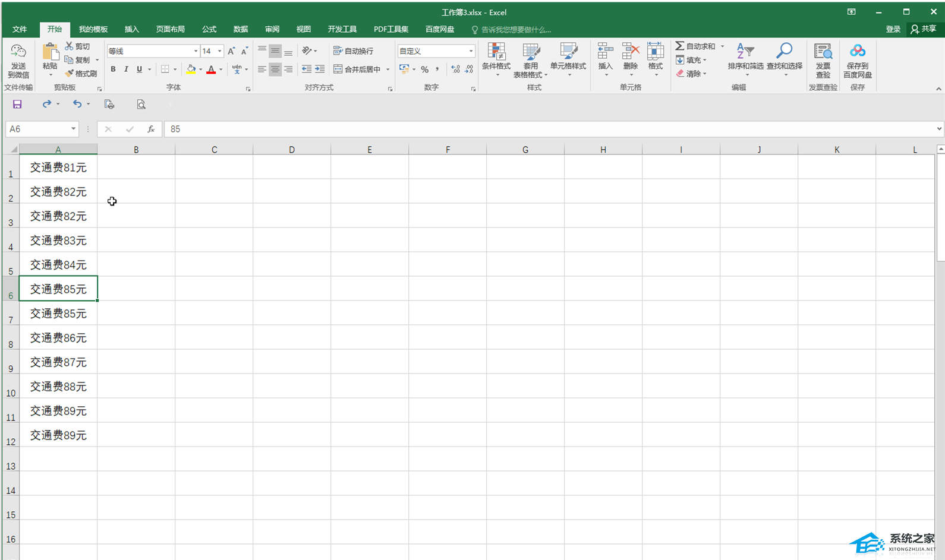Viewport: 945px width, 560px height.
Task: Open 单元格样式 cell styles gallery
Action: coord(568,59)
